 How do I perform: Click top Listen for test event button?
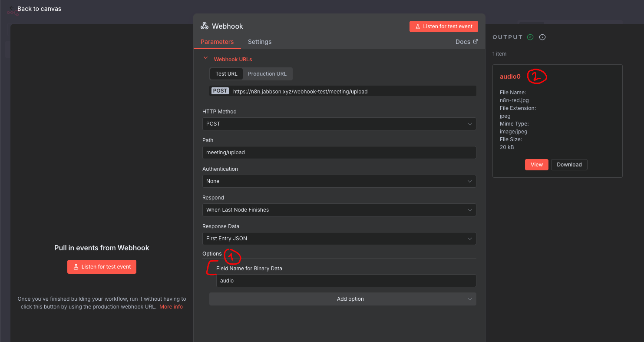(443, 27)
